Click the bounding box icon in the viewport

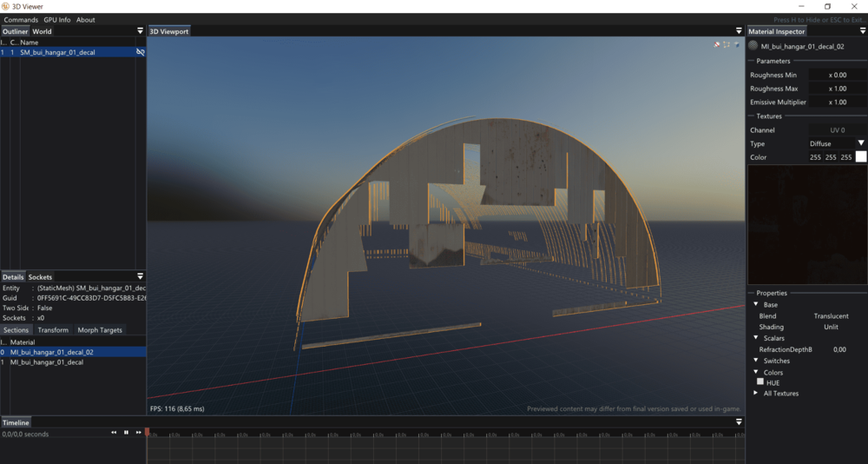[x=727, y=44]
